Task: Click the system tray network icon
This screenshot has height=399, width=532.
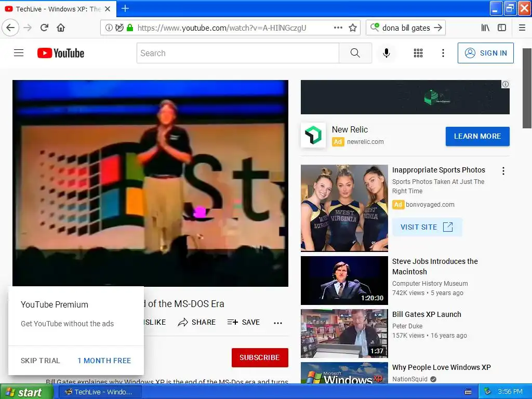Action: (x=487, y=391)
